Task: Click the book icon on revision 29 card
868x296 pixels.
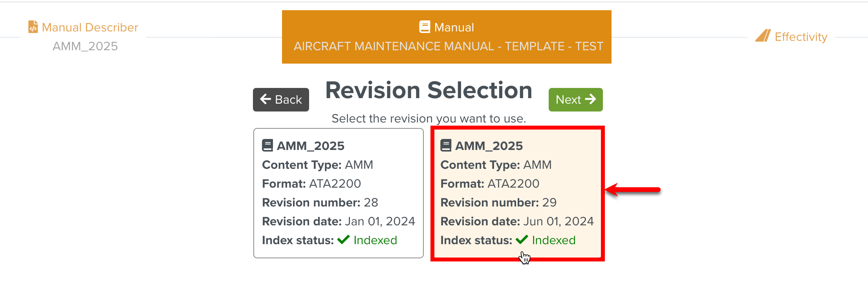Action: 446,145
